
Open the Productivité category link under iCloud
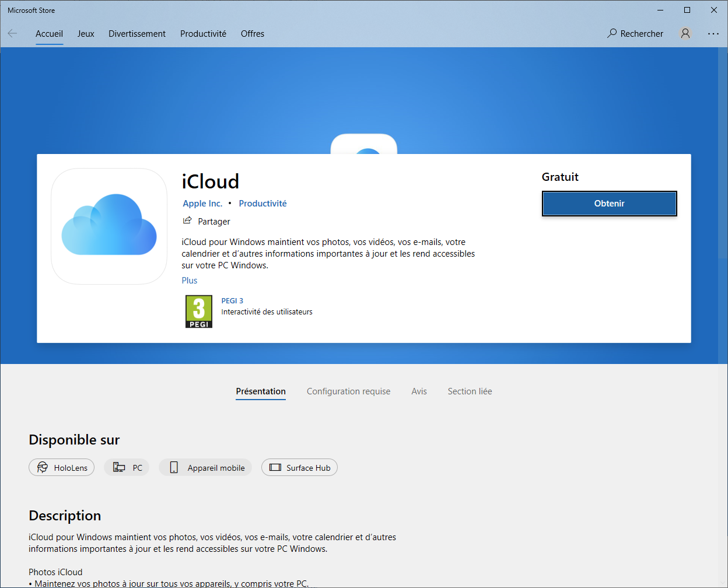point(262,203)
